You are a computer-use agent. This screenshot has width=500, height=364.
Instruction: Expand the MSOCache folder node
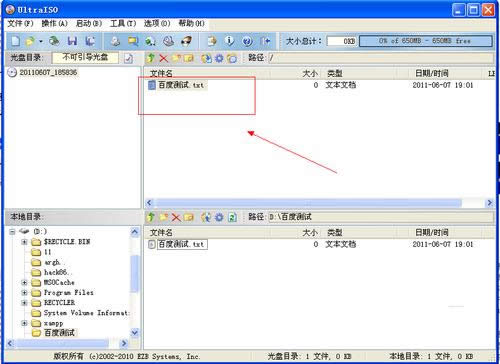[x=24, y=283]
